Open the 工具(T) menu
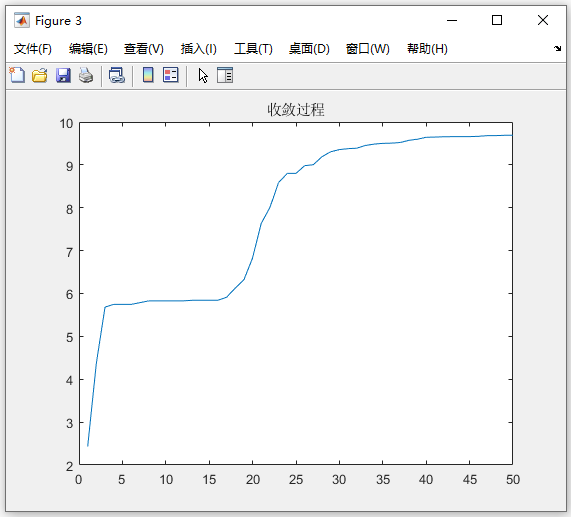The width and height of the screenshot is (571, 517). coord(253,49)
